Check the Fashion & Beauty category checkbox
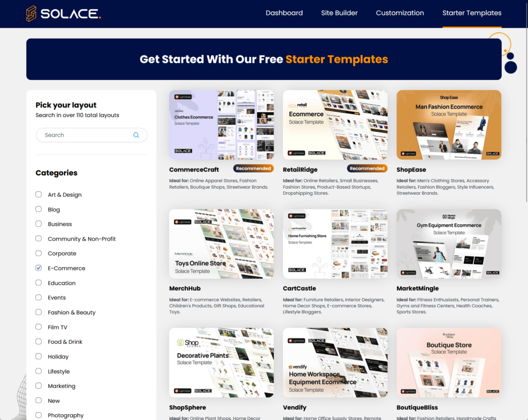This screenshot has height=420, width=528. [38, 312]
